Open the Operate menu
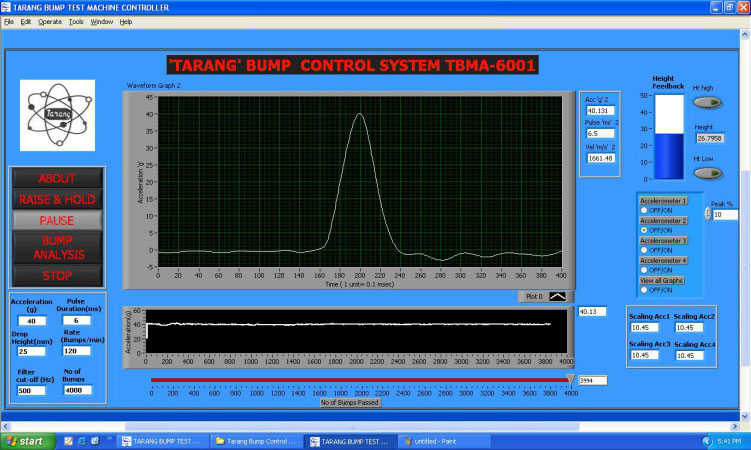 pyautogui.click(x=50, y=22)
